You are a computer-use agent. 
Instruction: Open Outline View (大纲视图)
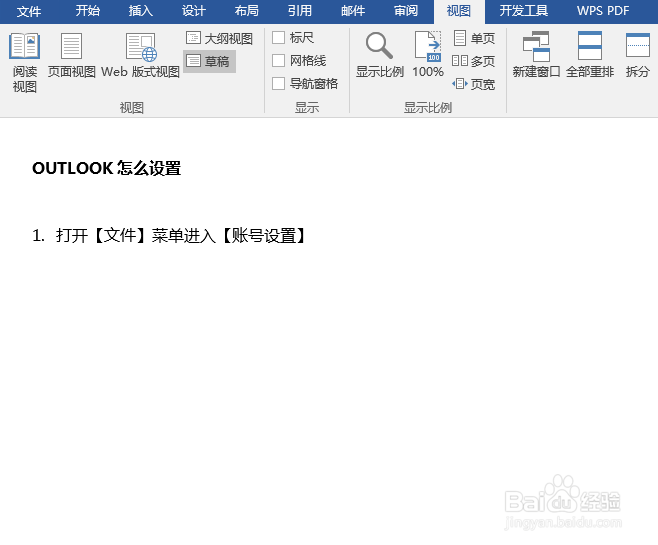pos(219,39)
